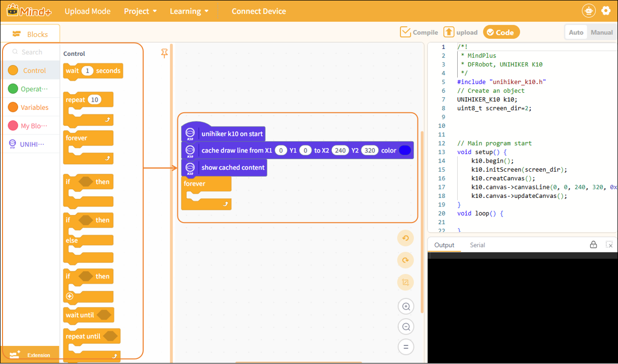Screen dimensions: 618x364
Task: Open the robot assistant icon
Action: tap(588, 11)
